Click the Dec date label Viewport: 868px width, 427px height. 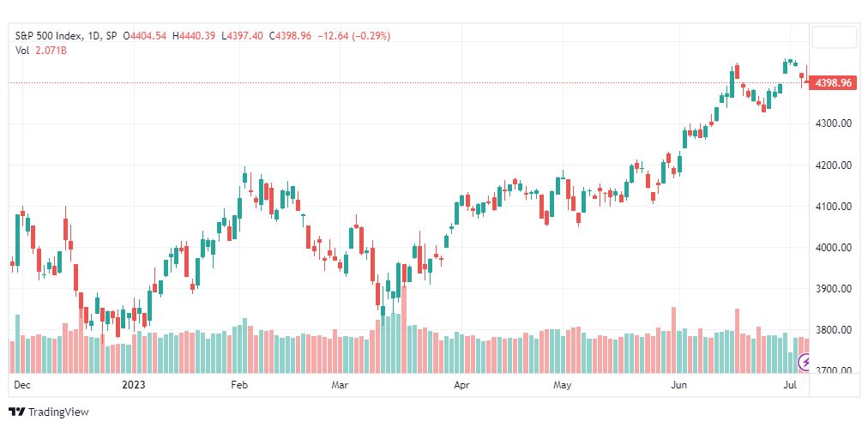(22, 384)
